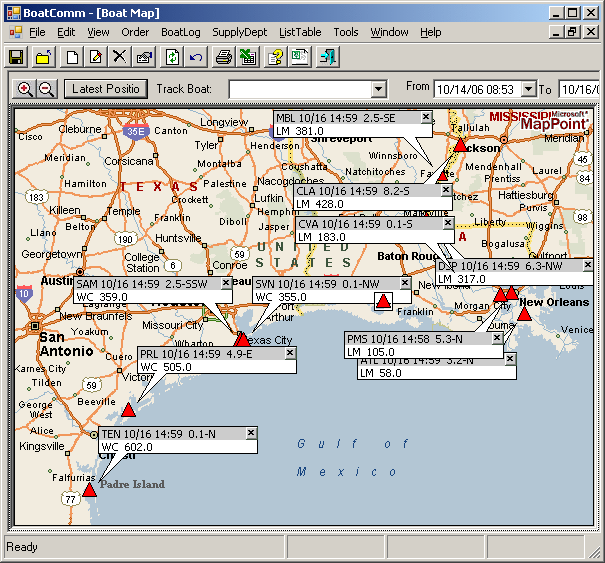Click the child window icon beside File
The width and height of the screenshot is (605, 563).
pos(15,32)
